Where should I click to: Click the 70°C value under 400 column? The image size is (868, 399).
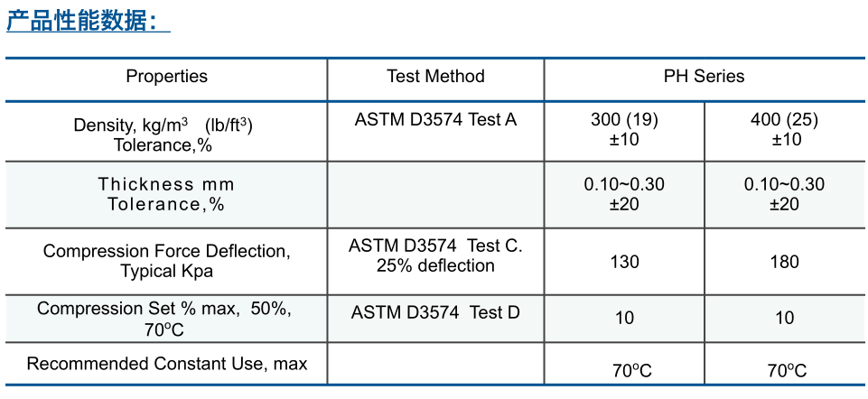click(x=784, y=371)
